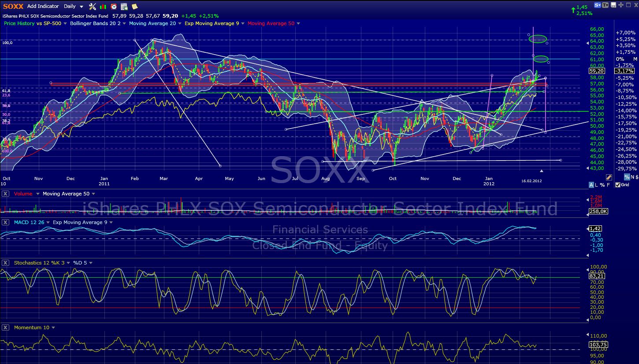Select the $ scale option

pos(636,177)
